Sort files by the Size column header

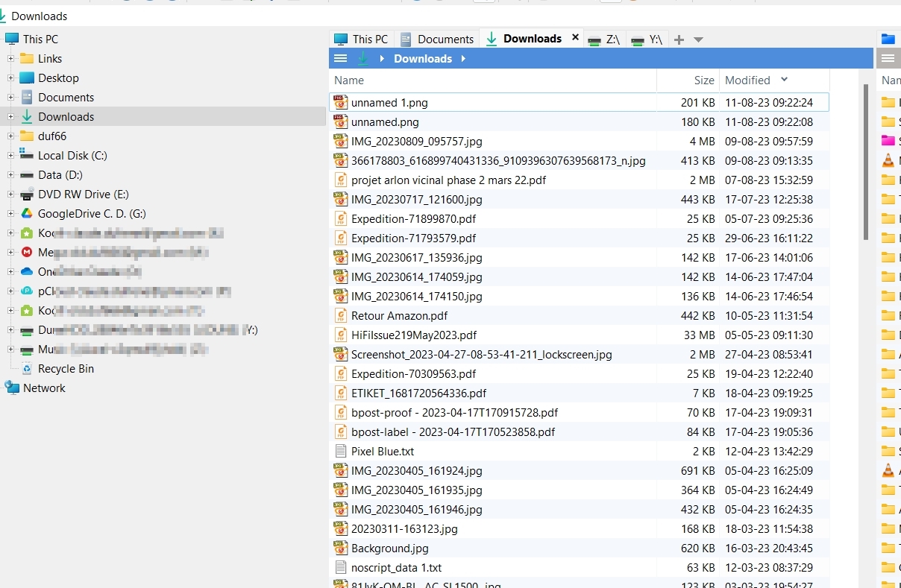click(703, 80)
